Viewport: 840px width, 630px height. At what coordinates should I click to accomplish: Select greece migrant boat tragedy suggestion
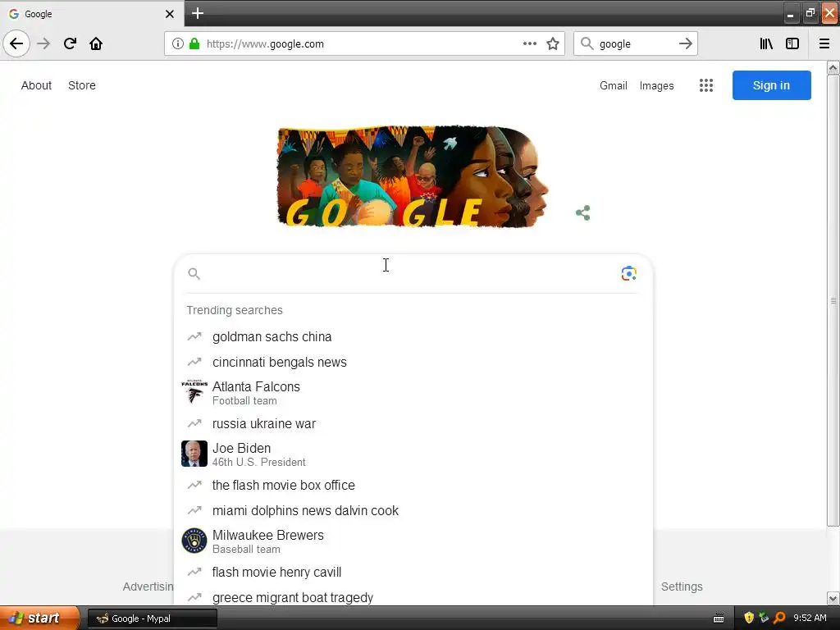click(x=293, y=597)
